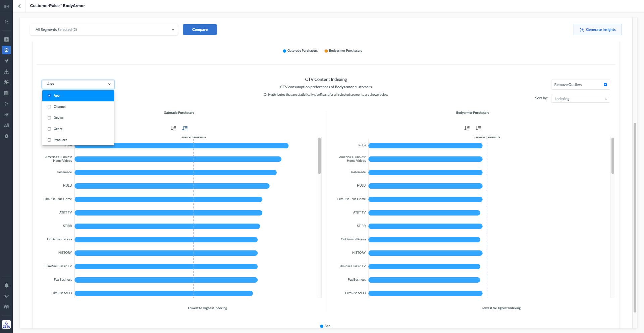Click the AT&T TV label in Gatorade chart
The image size is (644, 333).
click(65, 212)
